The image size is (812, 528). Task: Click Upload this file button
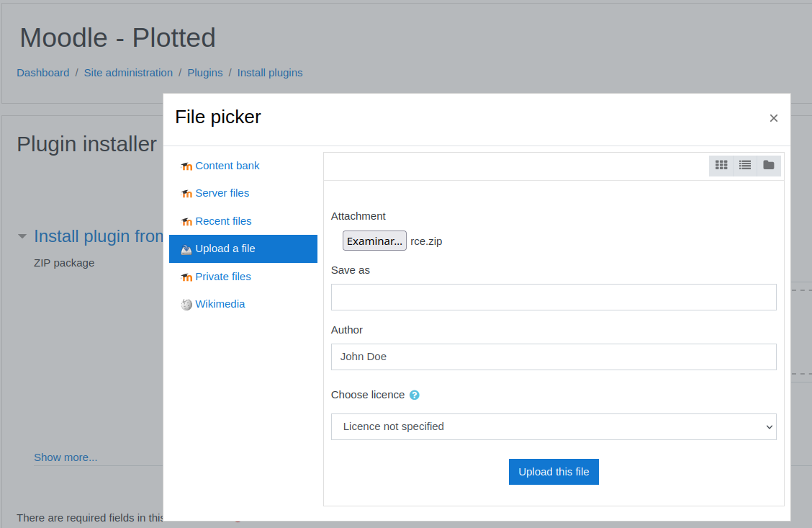coord(554,472)
